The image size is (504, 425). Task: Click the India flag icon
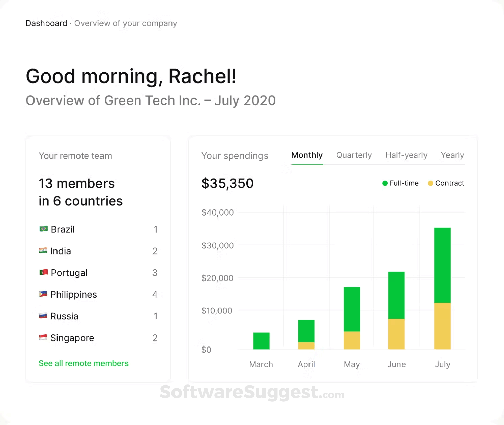(x=44, y=251)
